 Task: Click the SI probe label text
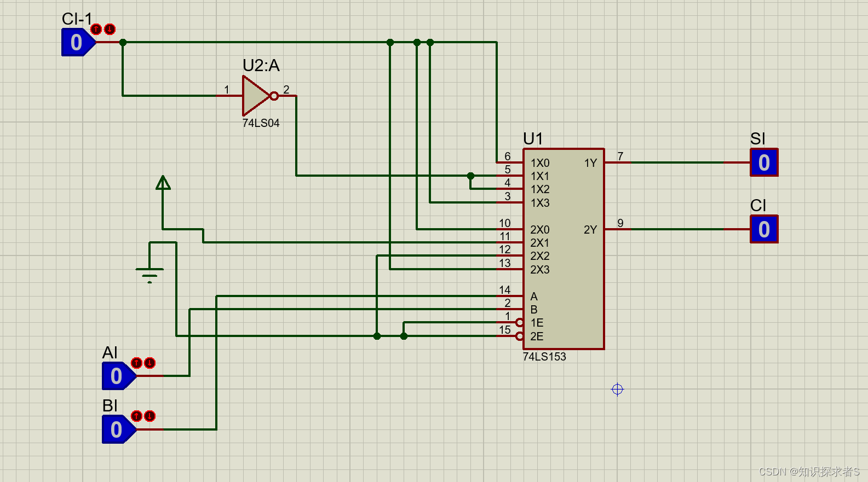(x=758, y=139)
